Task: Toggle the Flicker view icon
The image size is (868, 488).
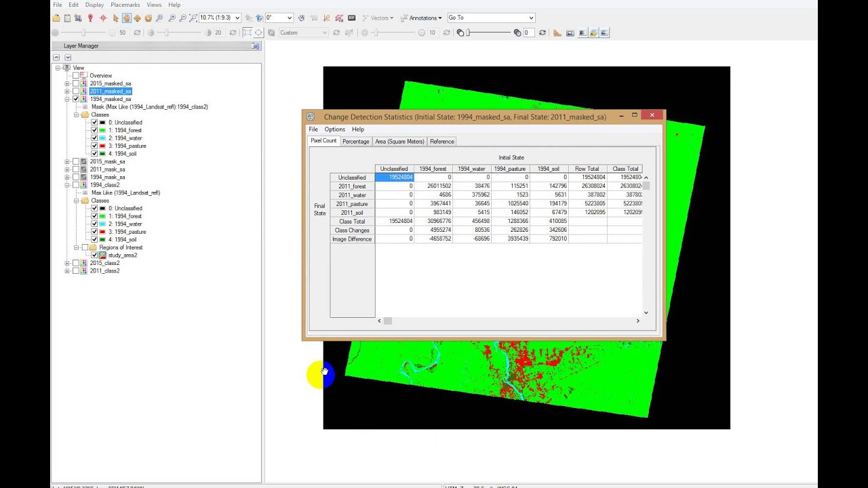Action: point(593,33)
